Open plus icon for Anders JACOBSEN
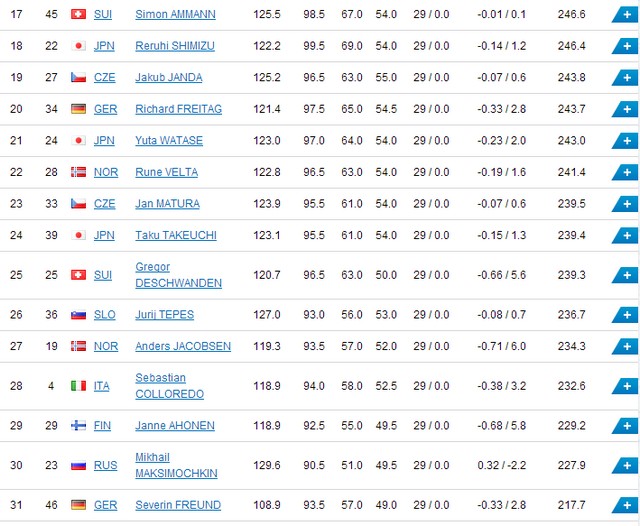This screenshot has height=526, width=640. coord(625,346)
